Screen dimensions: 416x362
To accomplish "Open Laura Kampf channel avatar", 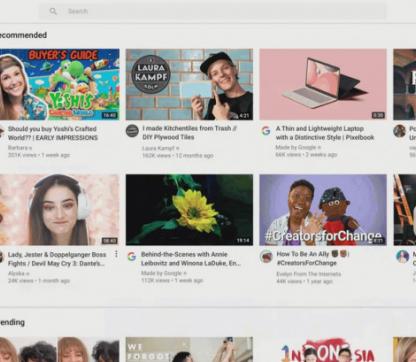I will point(132,131).
